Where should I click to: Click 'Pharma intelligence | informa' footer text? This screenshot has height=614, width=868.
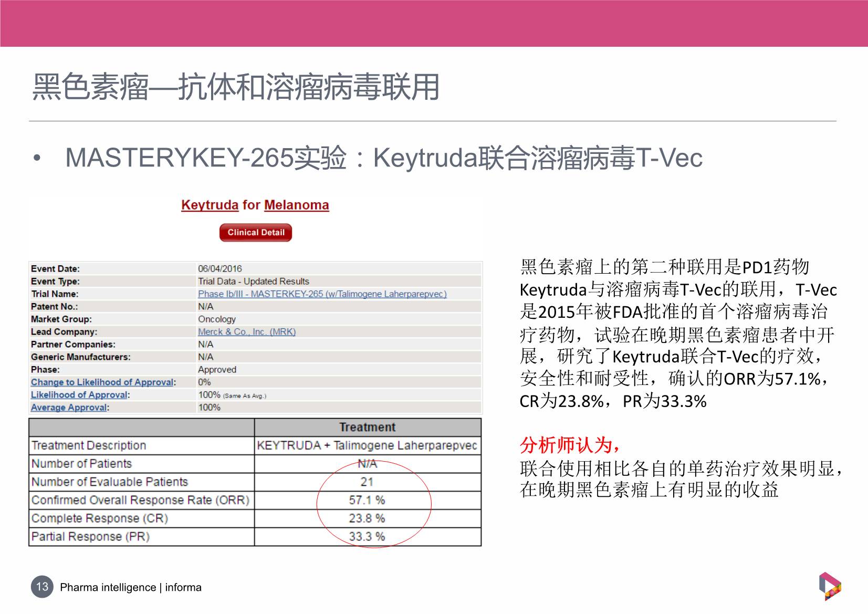pos(131,587)
